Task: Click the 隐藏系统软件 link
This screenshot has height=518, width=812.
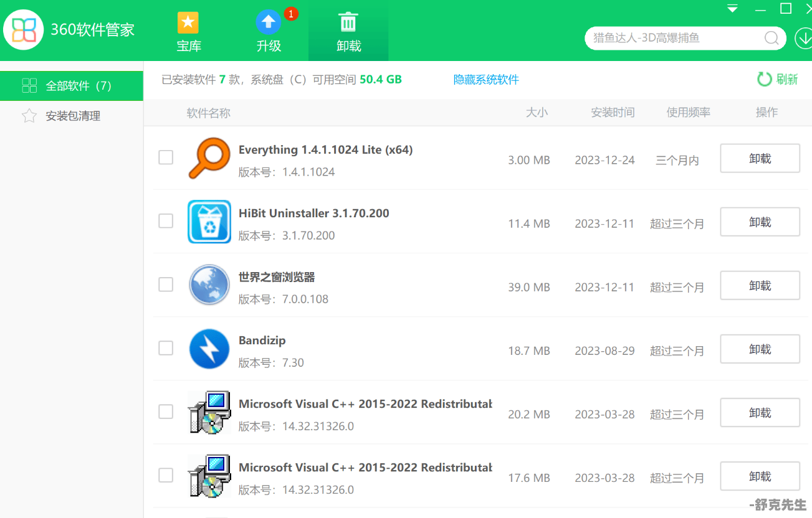Action: click(x=486, y=80)
